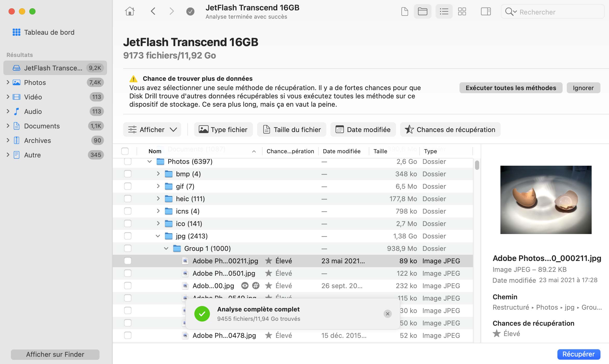609x364 pixels.
Task: Click the star in Chances de récupération panel
Action: [x=497, y=333]
